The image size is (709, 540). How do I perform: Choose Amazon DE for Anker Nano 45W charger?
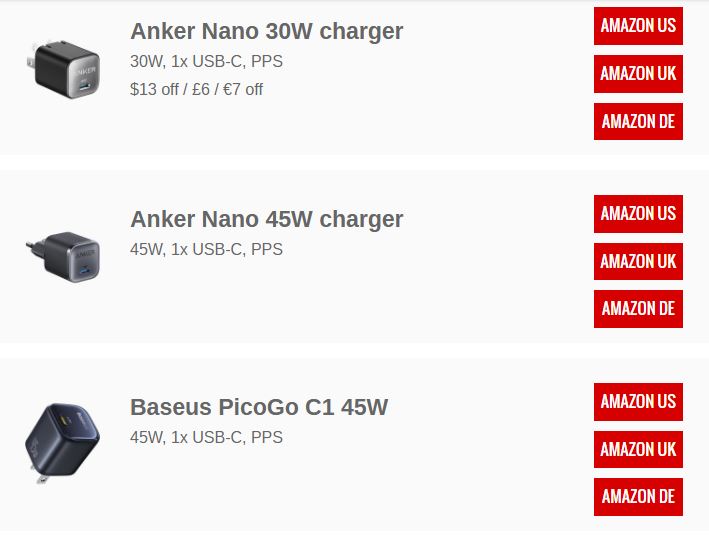tap(638, 309)
